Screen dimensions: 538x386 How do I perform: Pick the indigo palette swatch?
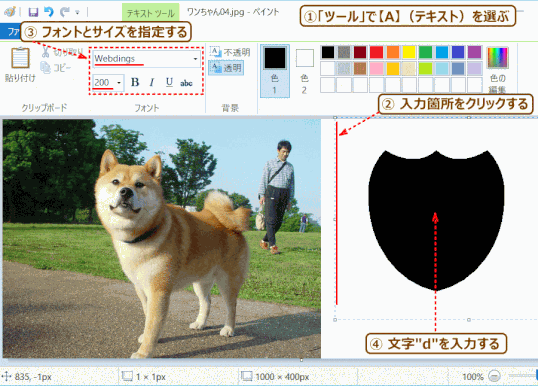(458, 52)
